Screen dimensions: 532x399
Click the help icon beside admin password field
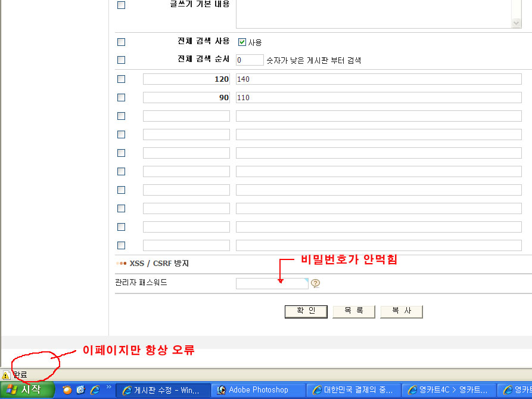[316, 284]
